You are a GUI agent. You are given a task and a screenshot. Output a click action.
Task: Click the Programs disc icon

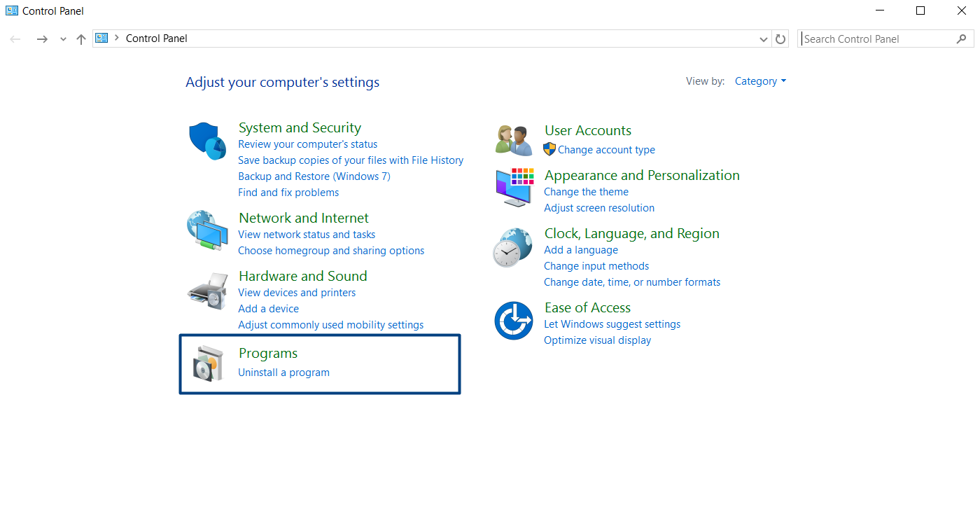[208, 363]
